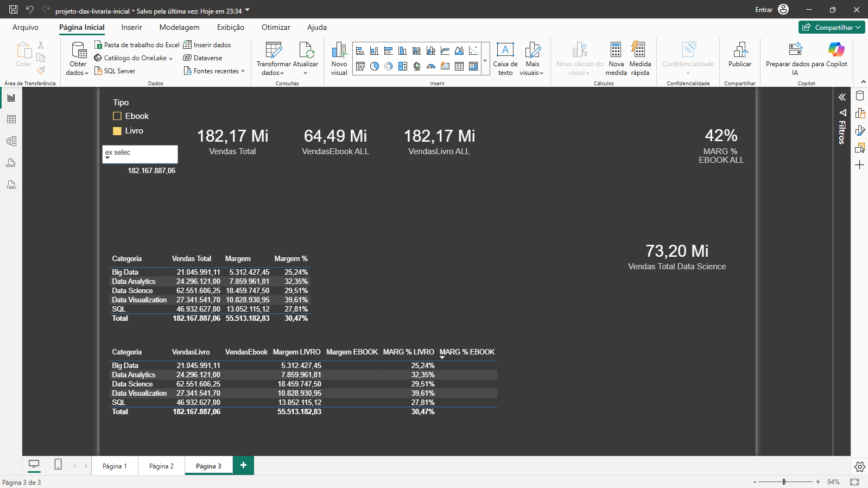The height and width of the screenshot is (488, 868).
Task: Go to Página 1 tab
Action: coord(115,466)
